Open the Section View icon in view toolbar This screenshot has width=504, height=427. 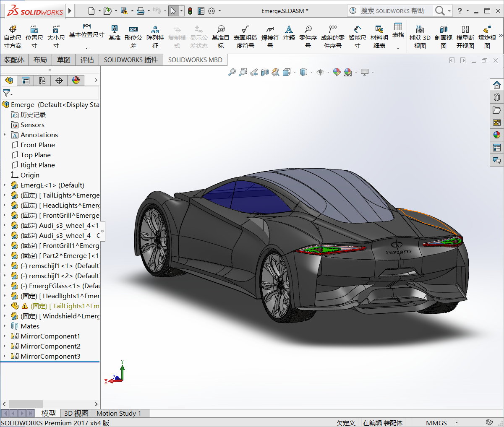pyautogui.click(x=265, y=72)
